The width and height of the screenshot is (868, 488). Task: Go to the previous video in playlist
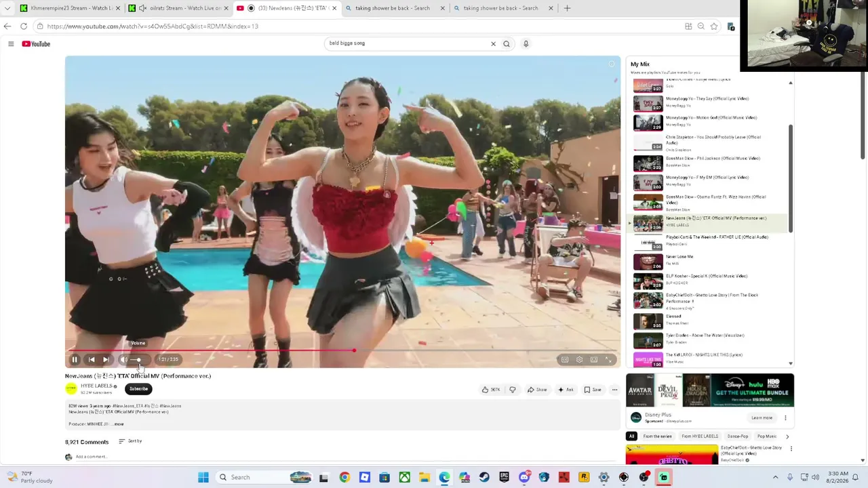(92, 360)
